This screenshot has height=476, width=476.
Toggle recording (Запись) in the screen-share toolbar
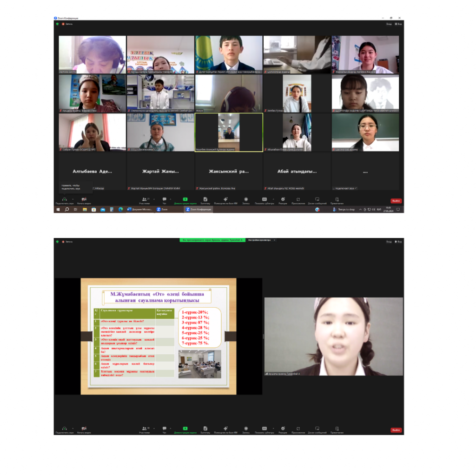click(246, 430)
